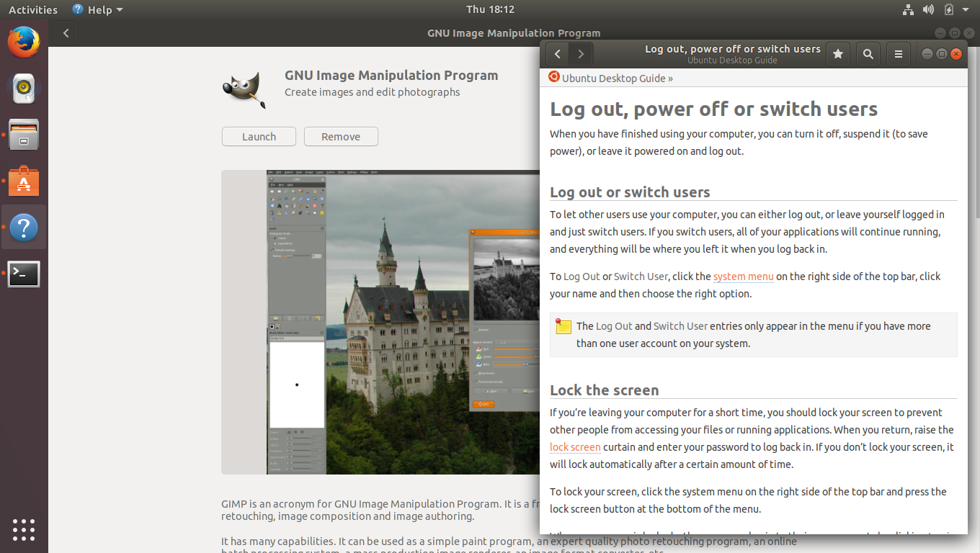Follow the 'system menu' link
Image resolution: width=980 pixels, height=553 pixels.
coord(743,276)
